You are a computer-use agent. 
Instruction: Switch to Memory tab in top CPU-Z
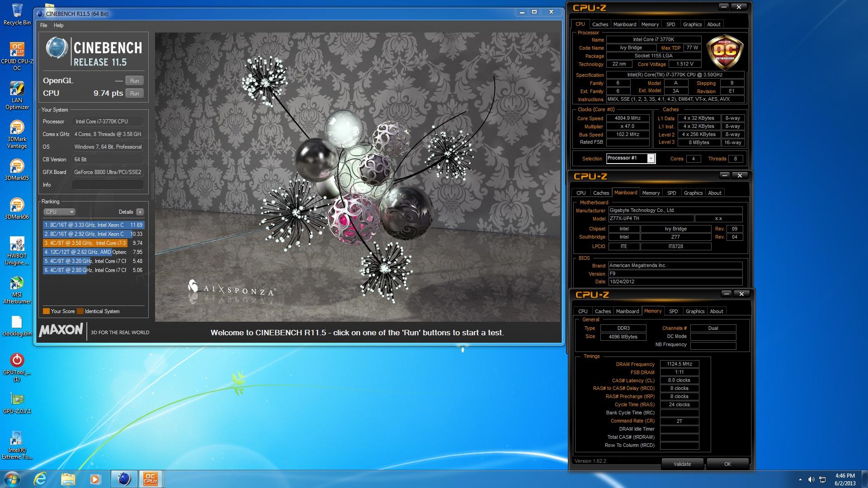click(x=650, y=24)
